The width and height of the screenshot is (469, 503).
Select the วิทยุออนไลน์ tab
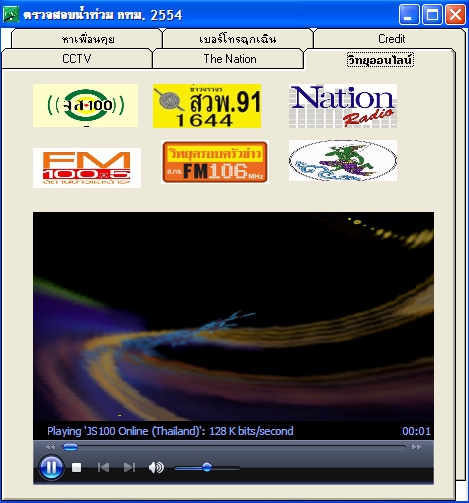point(380,60)
